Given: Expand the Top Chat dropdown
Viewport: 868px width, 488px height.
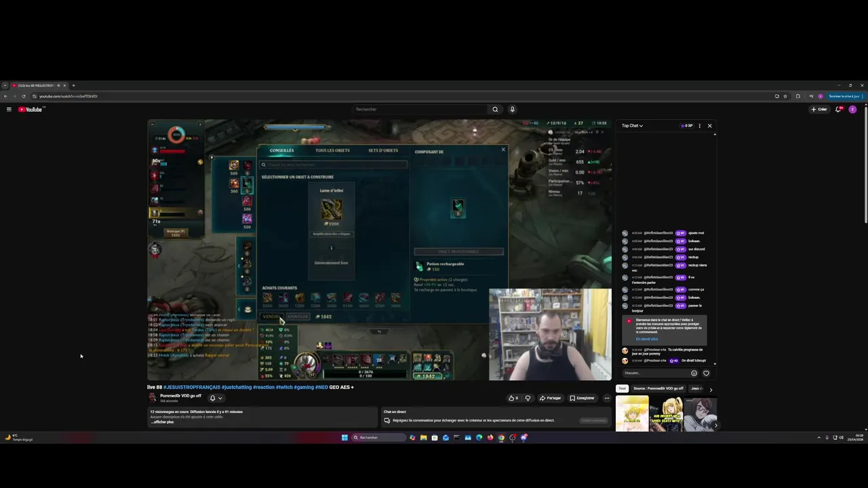Looking at the screenshot, I should point(632,125).
